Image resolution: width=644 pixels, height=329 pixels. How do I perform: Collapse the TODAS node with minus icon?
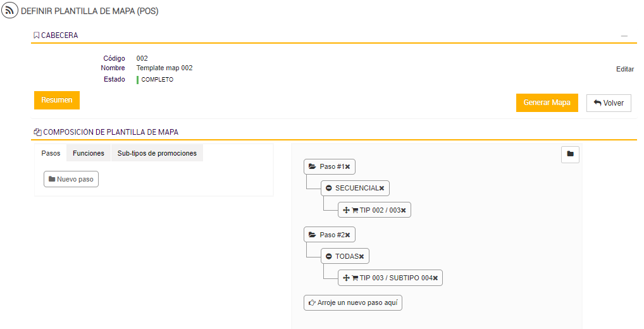(x=329, y=257)
